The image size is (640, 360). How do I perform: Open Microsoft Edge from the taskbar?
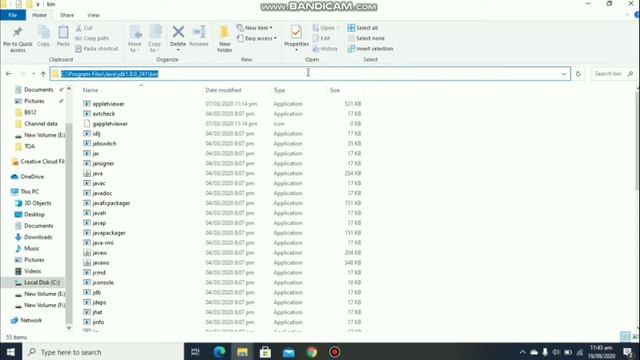[220, 352]
